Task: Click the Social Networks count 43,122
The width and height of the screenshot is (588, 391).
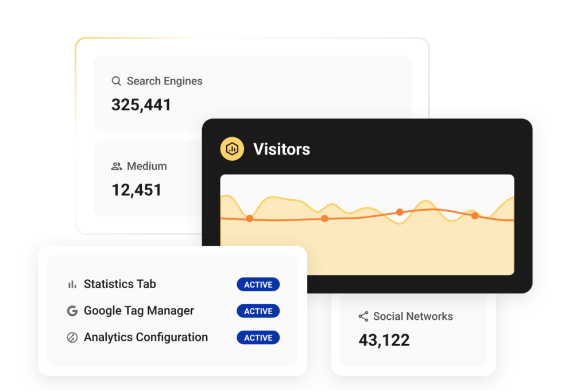Action: 384,340
